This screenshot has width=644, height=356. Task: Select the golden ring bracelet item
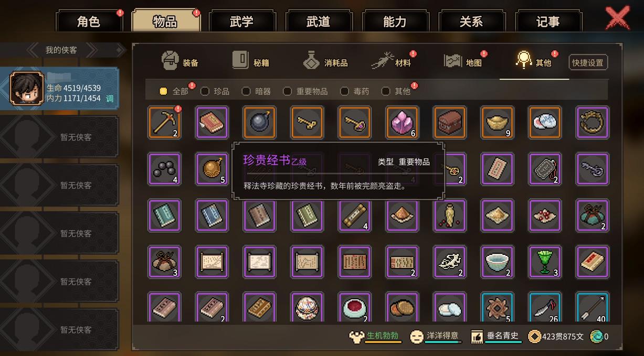click(x=593, y=122)
